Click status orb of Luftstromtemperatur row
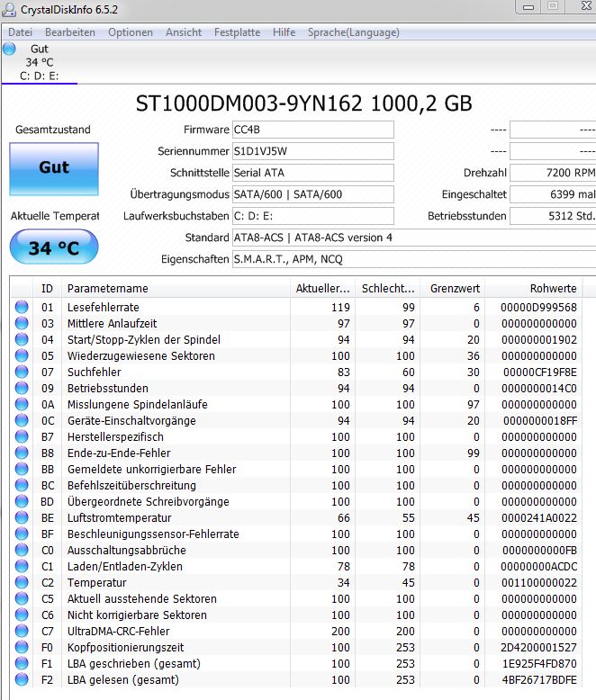Screen dimensions: 596x700 [22, 517]
